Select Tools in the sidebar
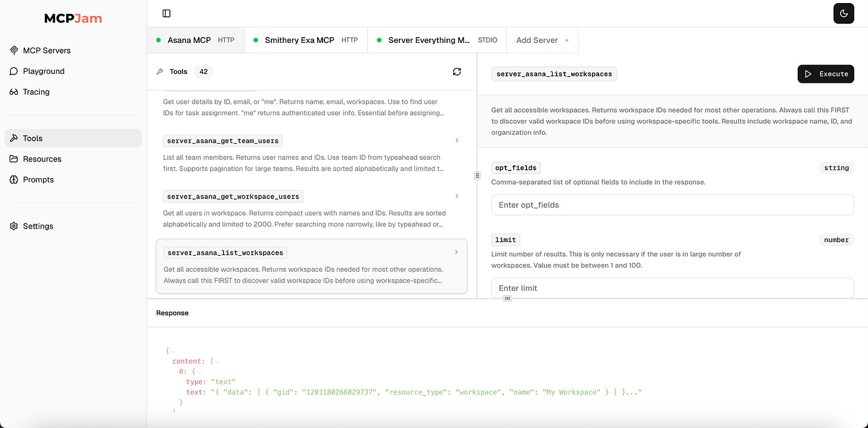Screen dimensions: 868x428 pos(73,138)
